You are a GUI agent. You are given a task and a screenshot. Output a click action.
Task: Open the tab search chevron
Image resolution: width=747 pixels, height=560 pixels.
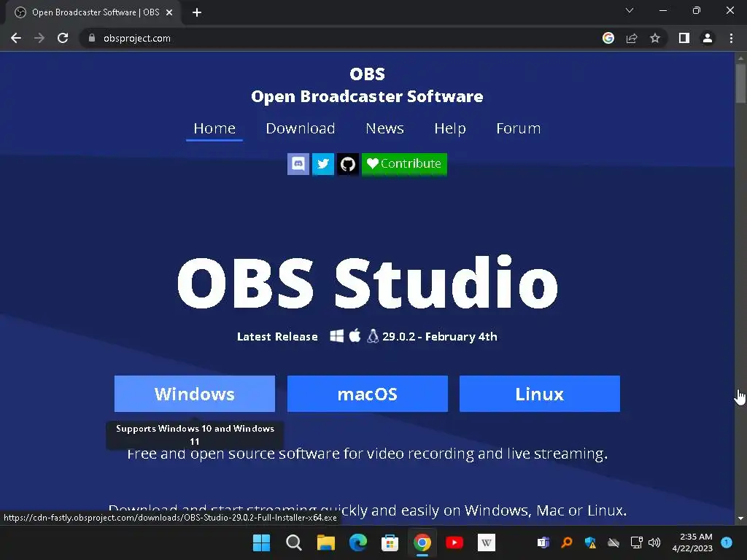point(630,10)
